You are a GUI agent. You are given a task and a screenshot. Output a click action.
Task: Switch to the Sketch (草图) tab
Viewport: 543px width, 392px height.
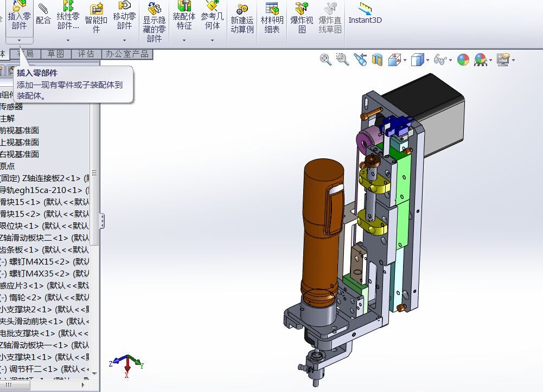coord(56,54)
